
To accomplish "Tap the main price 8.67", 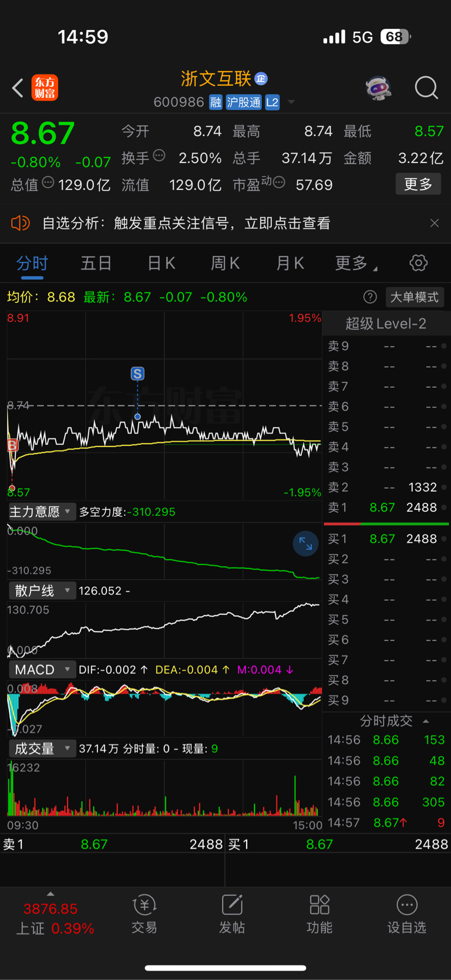I will [43, 133].
